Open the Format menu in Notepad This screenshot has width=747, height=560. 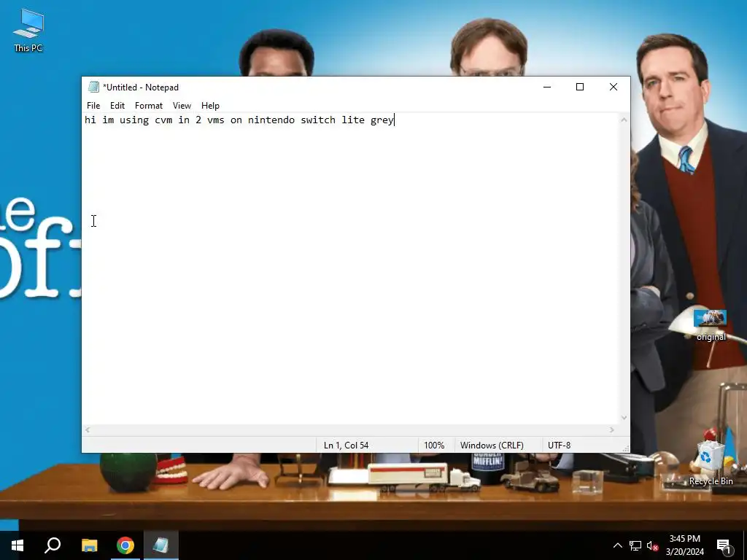pyautogui.click(x=149, y=106)
